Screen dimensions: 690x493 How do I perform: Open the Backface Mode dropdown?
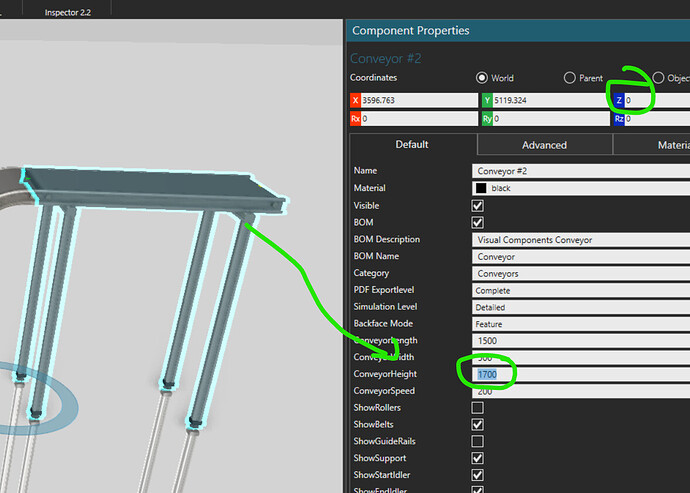pos(580,324)
